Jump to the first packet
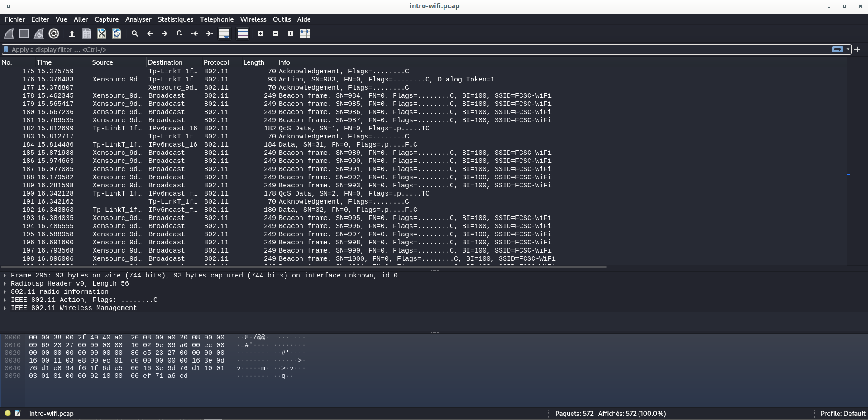Screen dimensions: 868x420 point(195,33)
